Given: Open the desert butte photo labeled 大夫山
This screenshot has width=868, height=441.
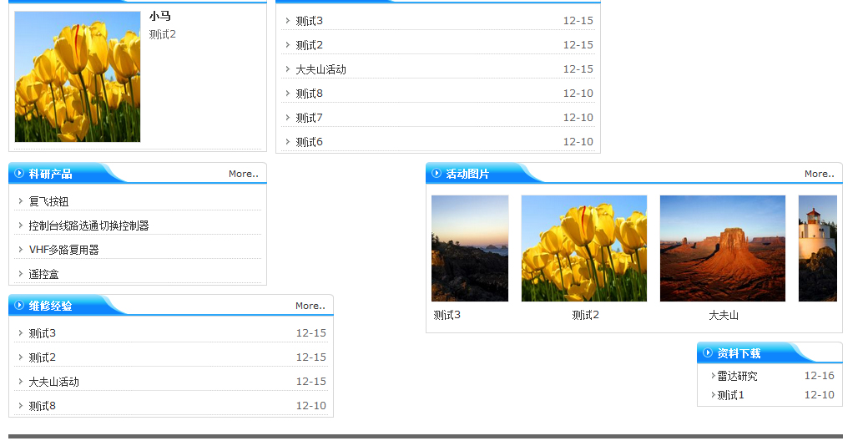Looking at the screenshot, I should 722,248.
